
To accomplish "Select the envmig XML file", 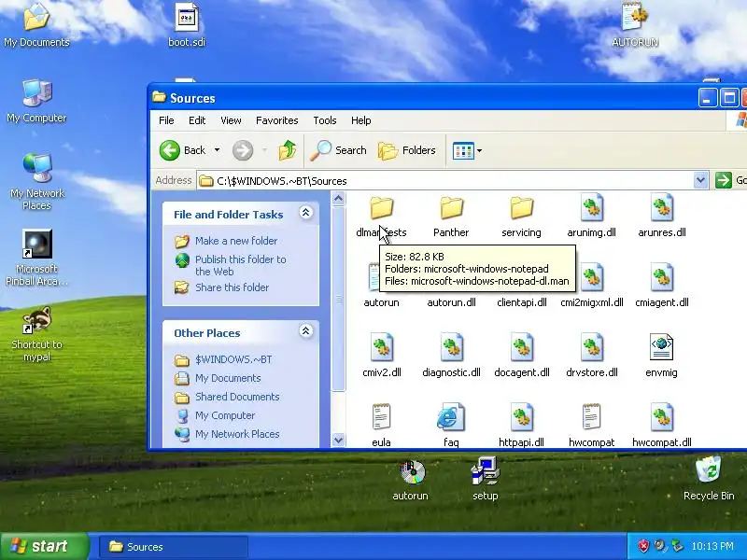I will click(x=661, y=357).
